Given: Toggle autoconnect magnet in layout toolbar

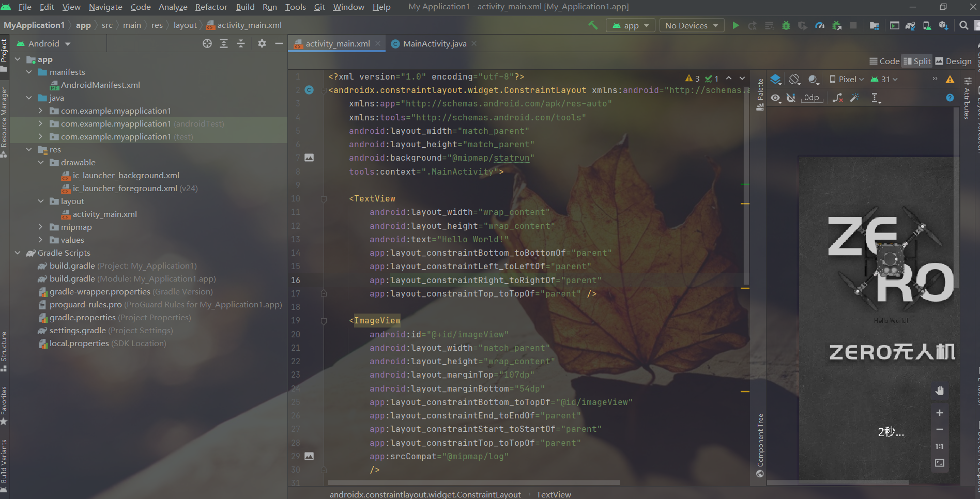Looking at the screenshot, I should tap(791, 98).
